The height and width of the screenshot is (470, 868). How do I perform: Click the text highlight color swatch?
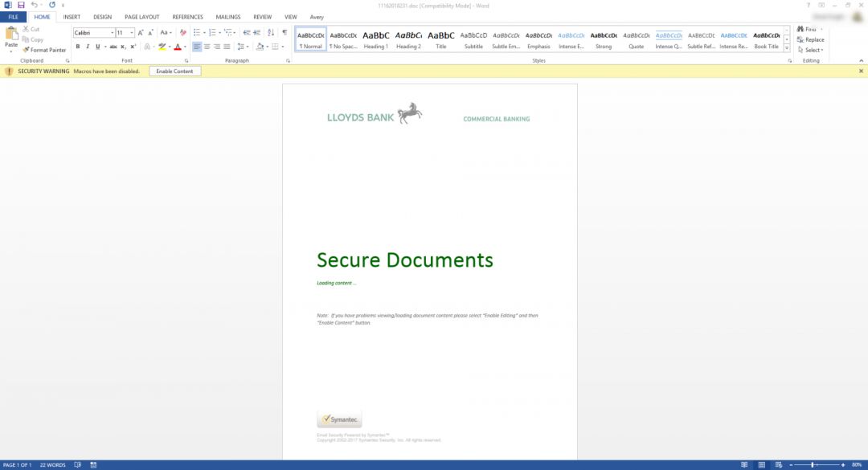(162, 47)
